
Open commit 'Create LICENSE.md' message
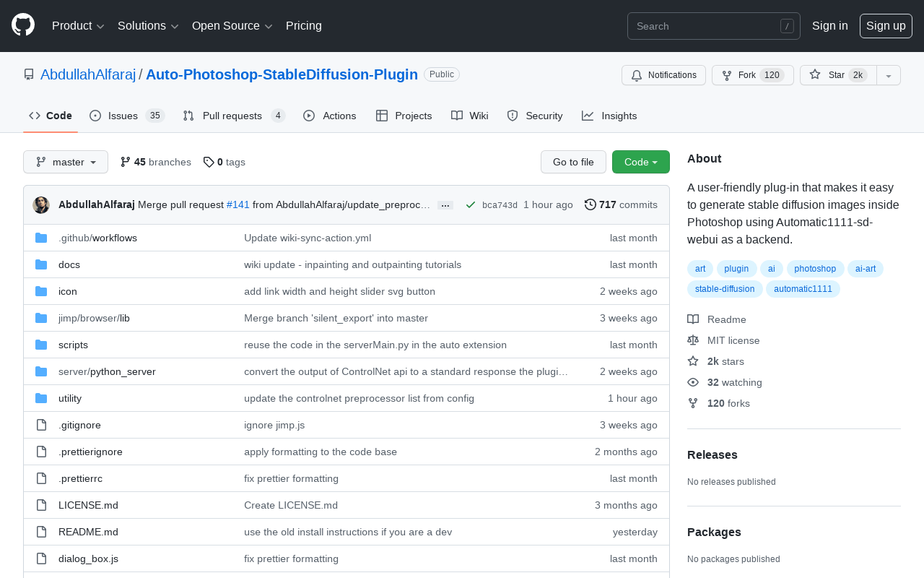coord(291,505)
